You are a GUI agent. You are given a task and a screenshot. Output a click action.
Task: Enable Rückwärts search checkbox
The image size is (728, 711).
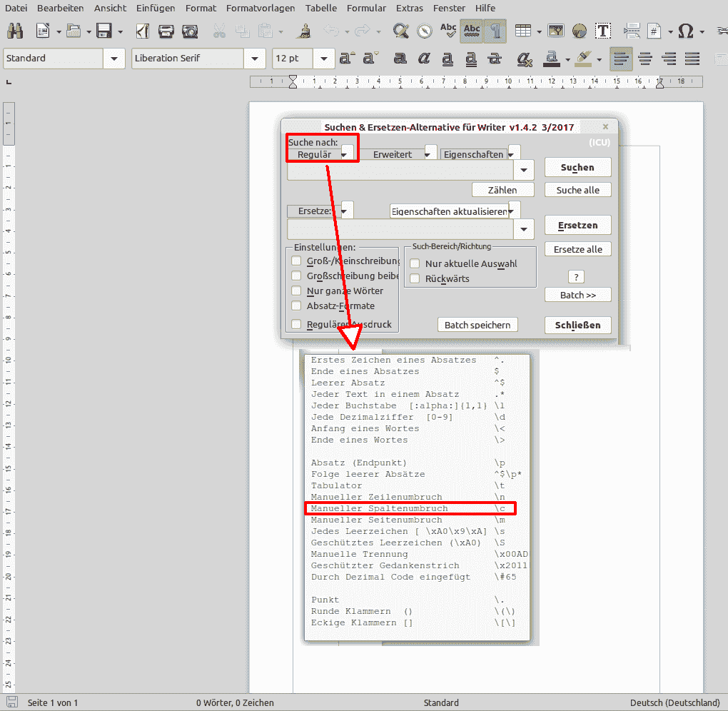[415, 278]
